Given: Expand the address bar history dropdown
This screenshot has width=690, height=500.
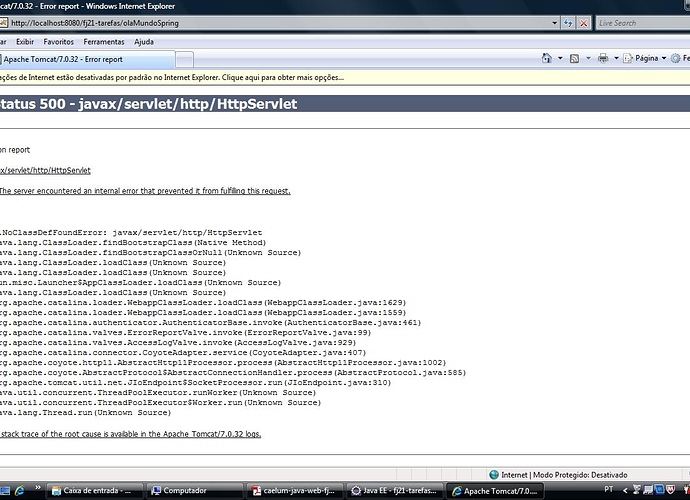Looking at the screenshot, I should coord(554,23).
